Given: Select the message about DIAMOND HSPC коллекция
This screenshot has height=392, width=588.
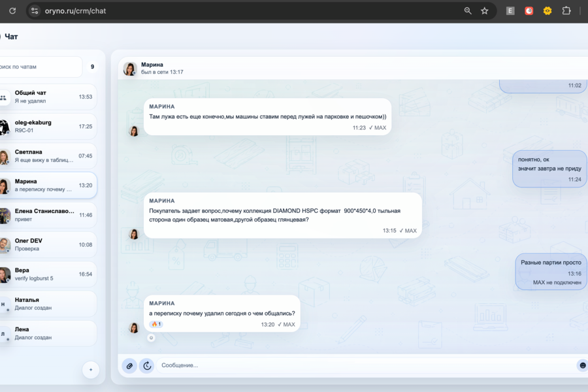Looking at the screenshot, I should coord(283,216).
